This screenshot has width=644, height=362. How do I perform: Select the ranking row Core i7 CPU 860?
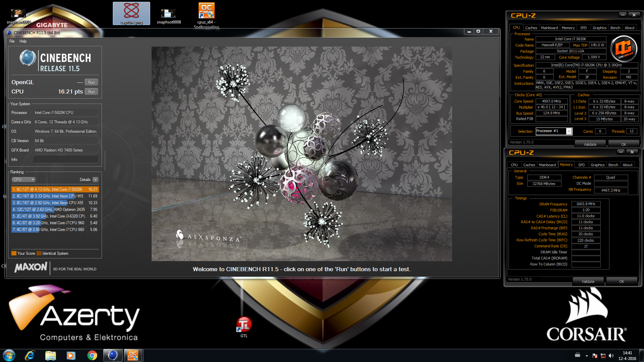pos(55,230)
